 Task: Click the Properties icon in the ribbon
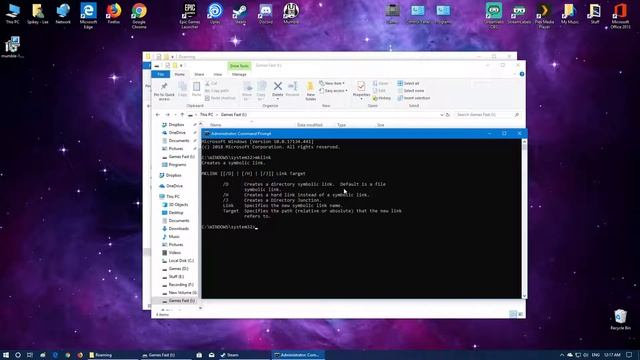click(x=361, y=87)
